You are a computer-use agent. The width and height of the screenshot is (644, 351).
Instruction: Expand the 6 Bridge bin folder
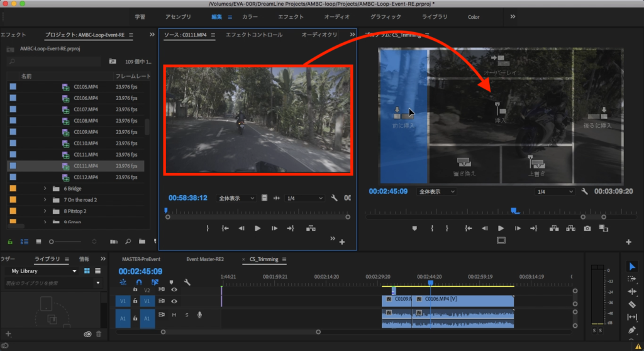point(45,189)
